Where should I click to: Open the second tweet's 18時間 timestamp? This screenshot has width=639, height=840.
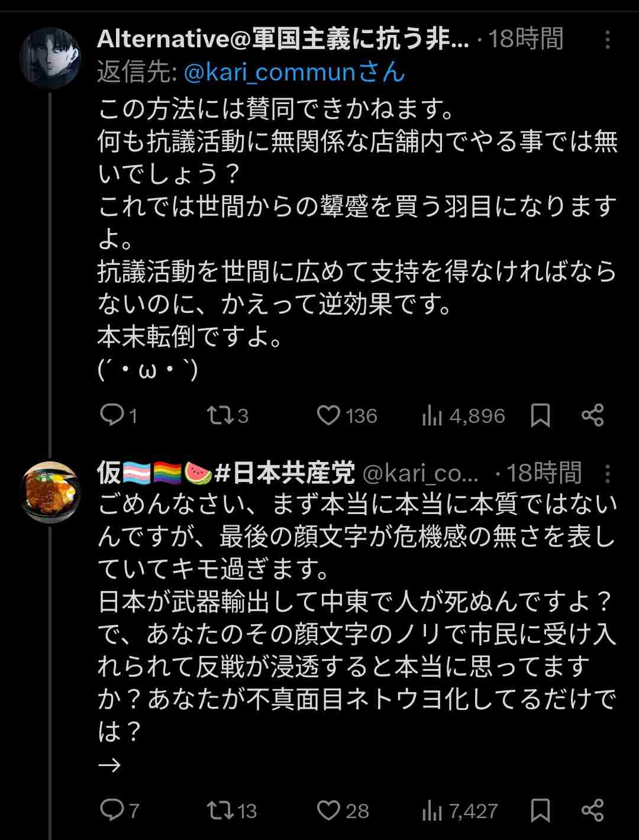[543, 473]
